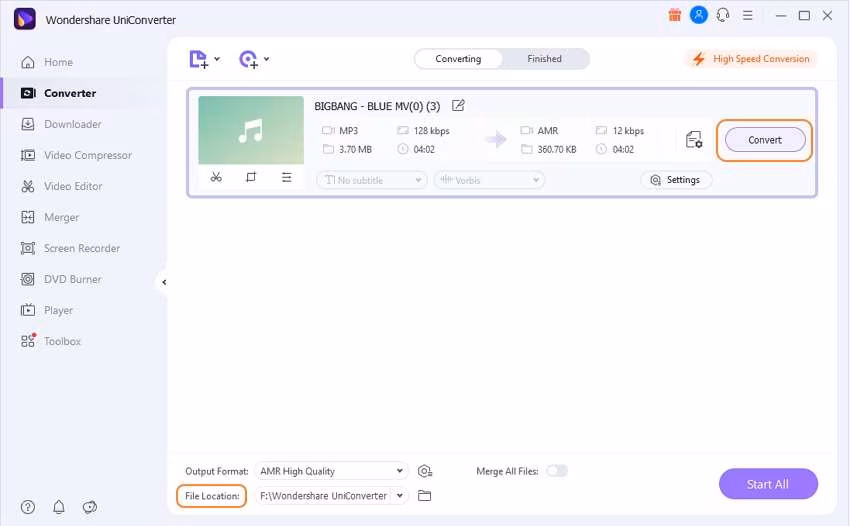The image size is (850, 526).
Task: Click the target bitrate 12 kbps
Action: pos(628,131)
